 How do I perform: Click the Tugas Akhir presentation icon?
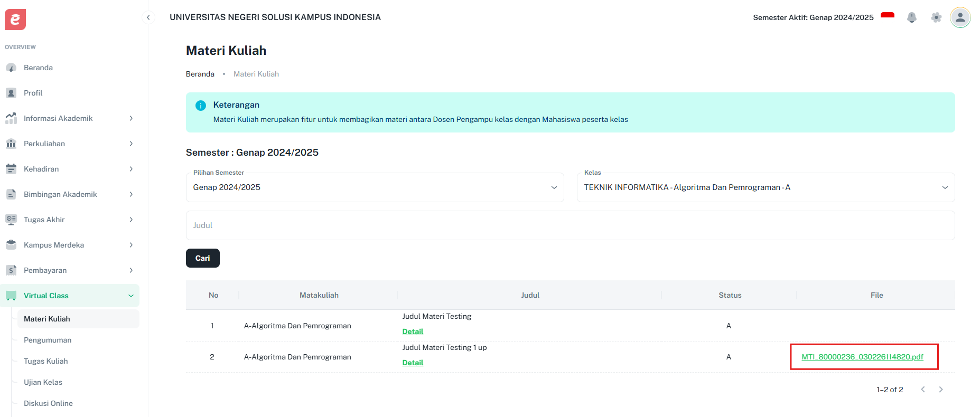pyautogui.click(x=11, y=220)
